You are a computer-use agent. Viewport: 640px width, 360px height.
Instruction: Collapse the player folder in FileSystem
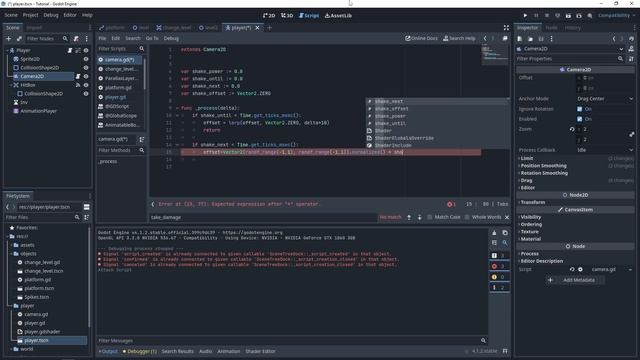[9, 306]
